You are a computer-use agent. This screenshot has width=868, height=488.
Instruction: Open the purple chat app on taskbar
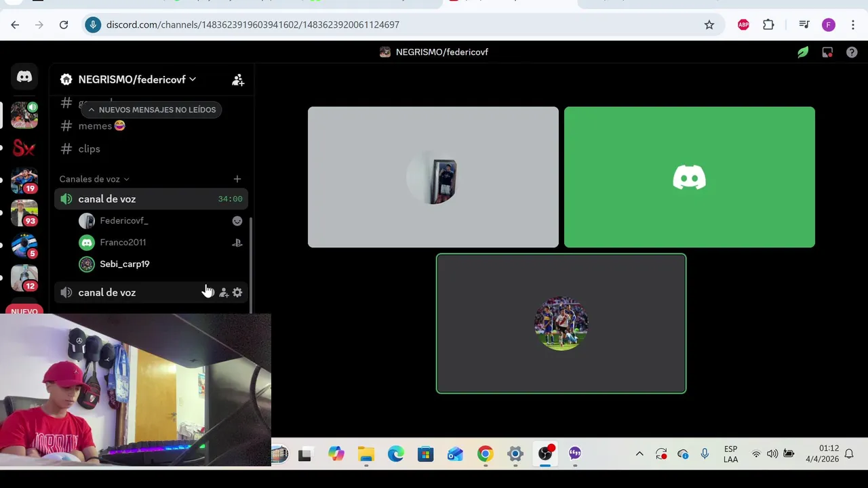coord(575,454)
